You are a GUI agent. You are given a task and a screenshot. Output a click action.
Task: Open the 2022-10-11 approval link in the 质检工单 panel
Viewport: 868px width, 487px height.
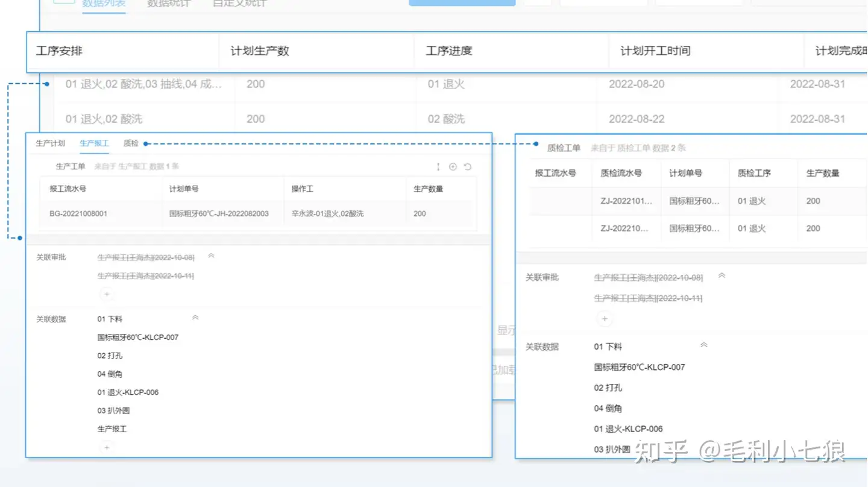pos(649,298)
